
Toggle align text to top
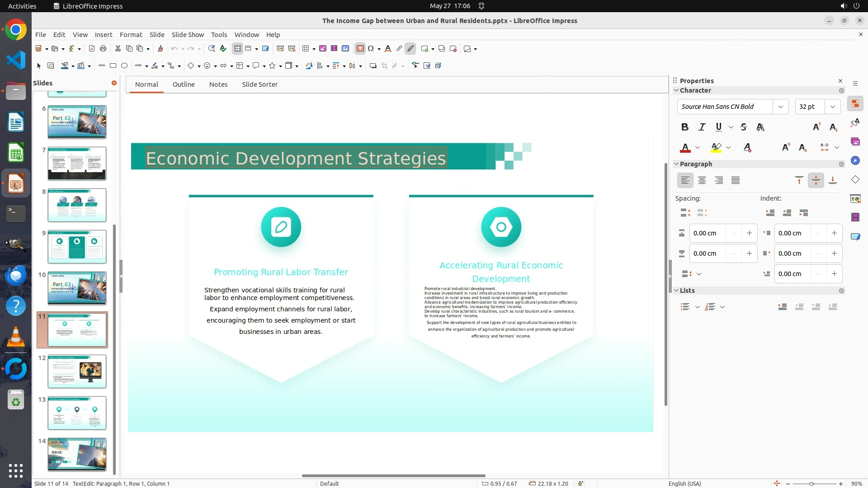click(x=799, y=181)
